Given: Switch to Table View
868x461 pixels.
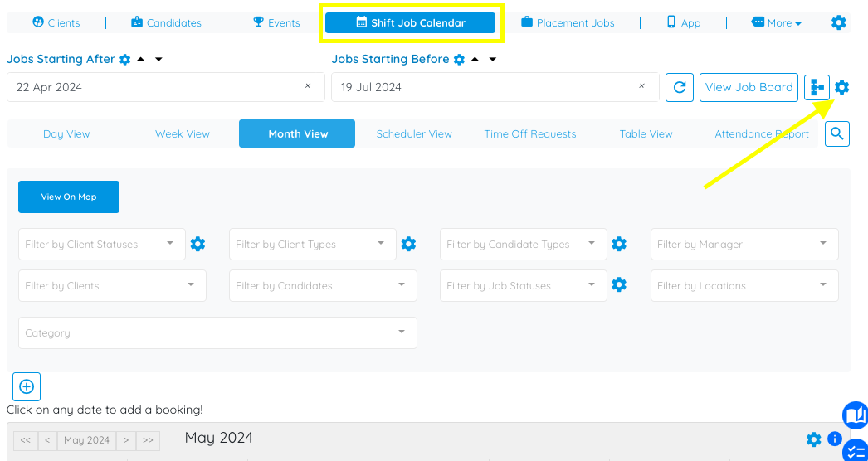Looking at the screenshot, I should click(646, 134).
